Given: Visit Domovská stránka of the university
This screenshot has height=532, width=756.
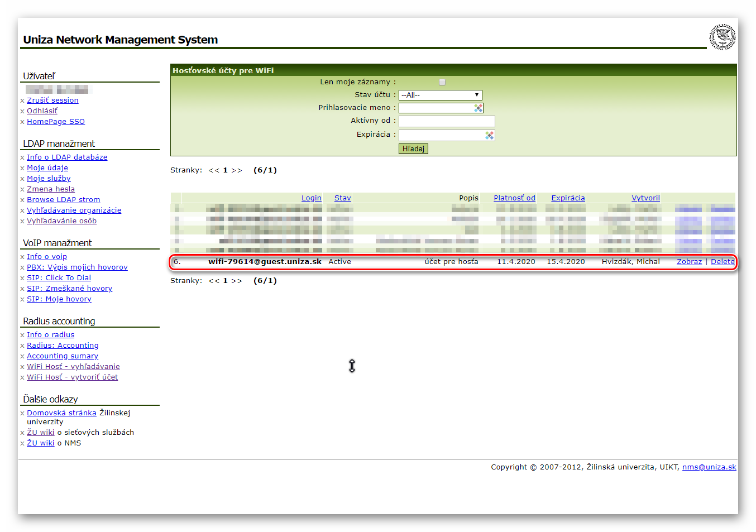Looking at the screenshot, I should [x=61, y=413].
